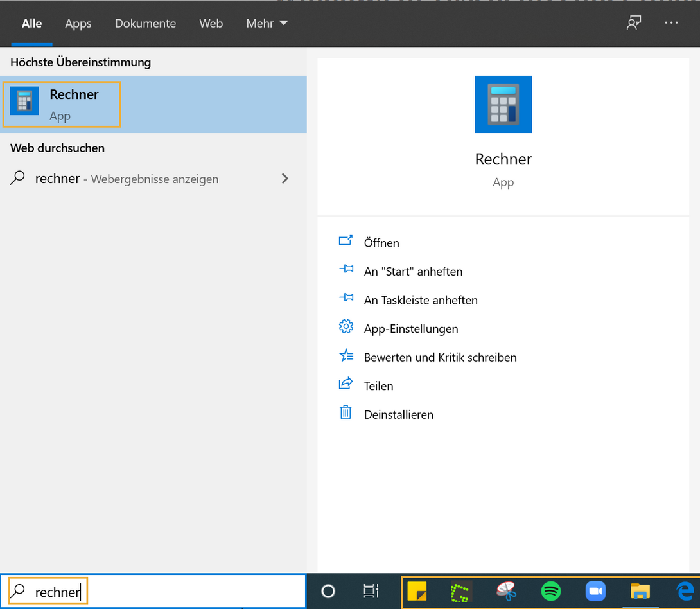
Task: Select the Apps filter tab
Action: 78,23
